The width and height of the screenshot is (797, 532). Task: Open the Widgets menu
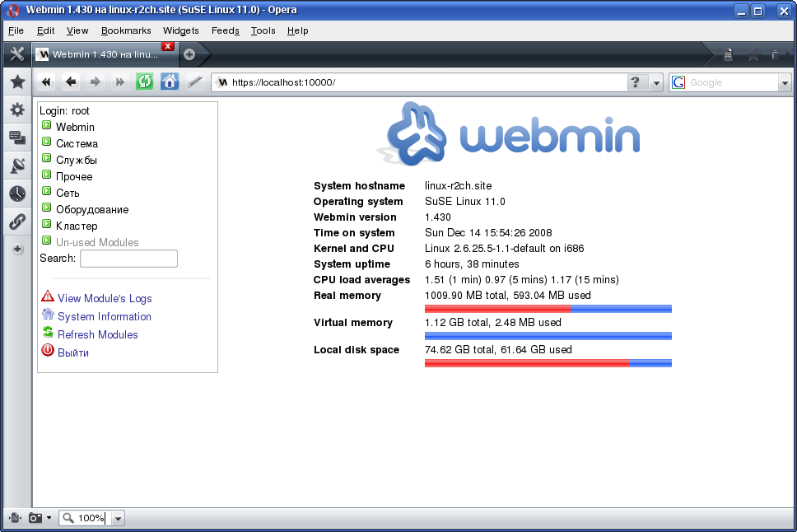click(x=181, y=30)
